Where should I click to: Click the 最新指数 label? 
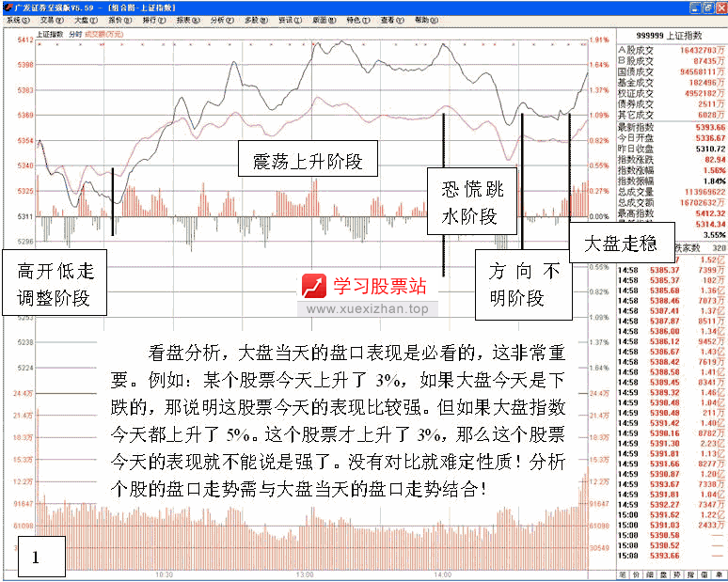click(636, 127)
